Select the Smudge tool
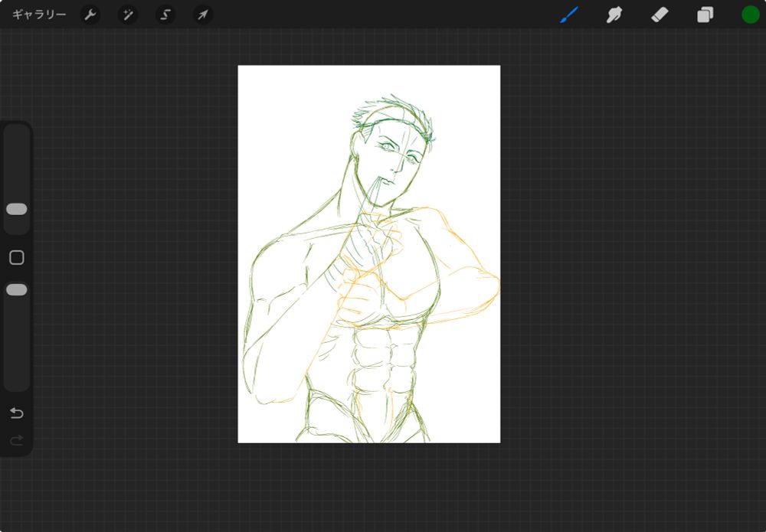Screen dimensions: 766x532 pyautogui.click(x=614, y=15)
